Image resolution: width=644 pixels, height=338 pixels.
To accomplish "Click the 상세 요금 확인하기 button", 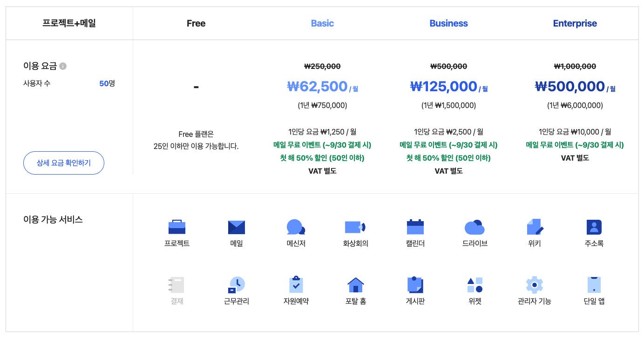I will [64, 163].
